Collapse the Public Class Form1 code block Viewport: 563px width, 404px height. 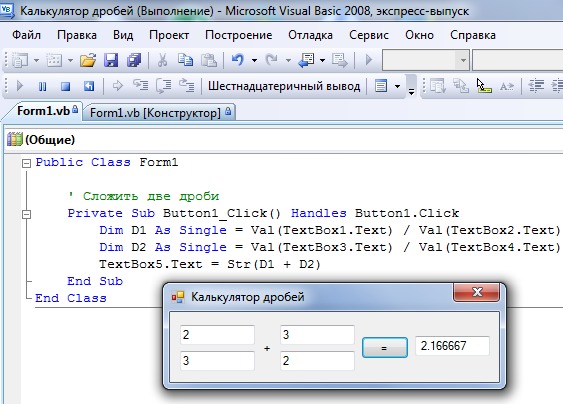click(26, 163)
